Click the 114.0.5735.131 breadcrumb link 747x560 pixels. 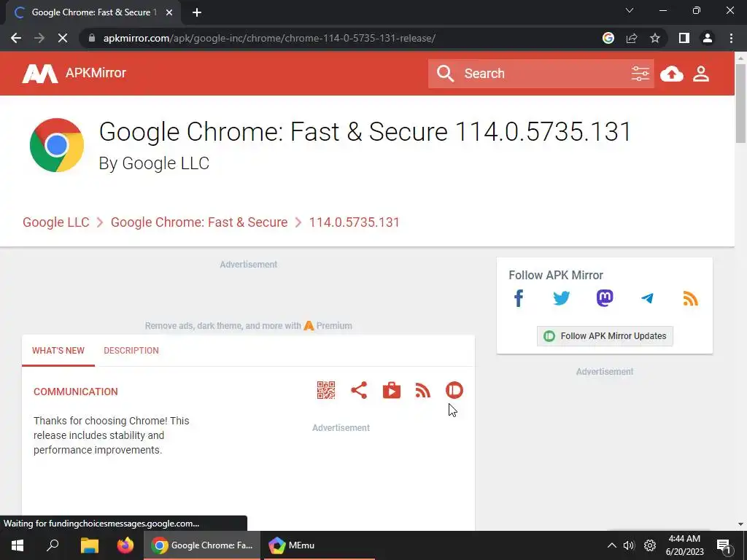click(354, 222)
